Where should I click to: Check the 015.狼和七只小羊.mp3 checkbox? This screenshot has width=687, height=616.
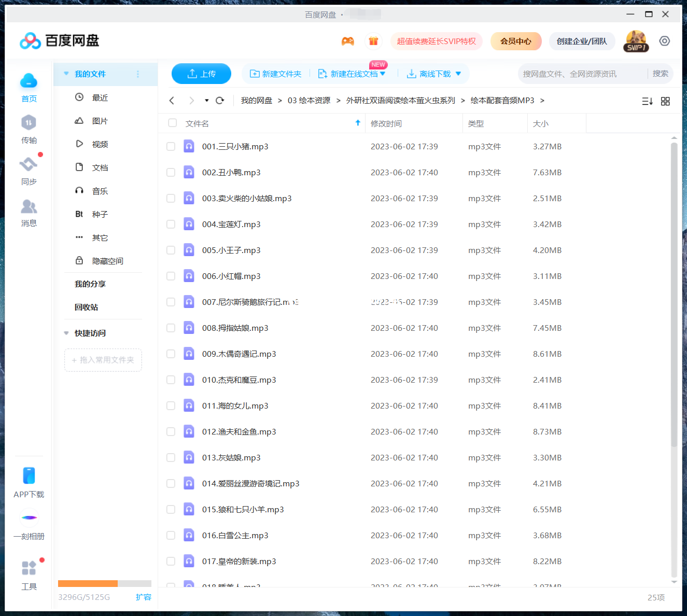[171, 509]
